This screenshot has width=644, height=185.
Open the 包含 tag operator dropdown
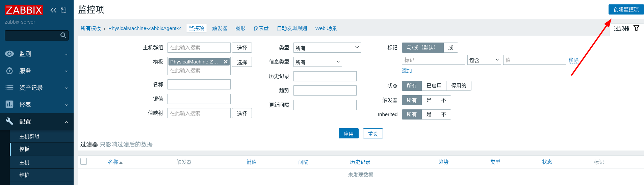click(x=484, y=60)
